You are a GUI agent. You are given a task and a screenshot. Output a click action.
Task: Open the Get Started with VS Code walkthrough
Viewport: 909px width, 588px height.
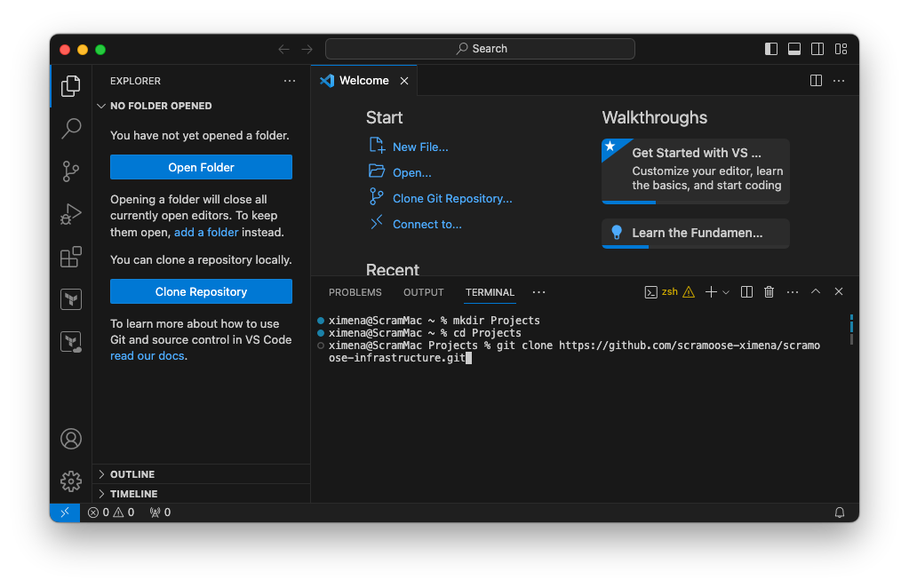695,171
